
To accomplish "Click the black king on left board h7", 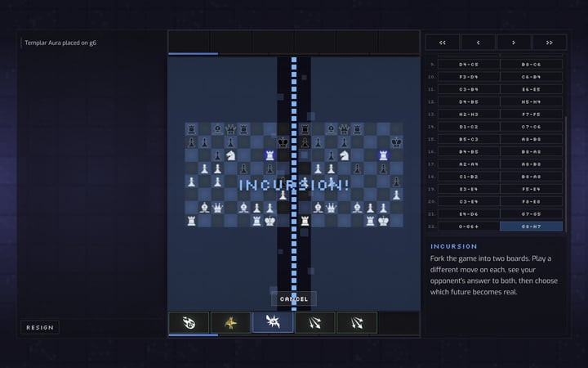I will [x=283, y=142].
